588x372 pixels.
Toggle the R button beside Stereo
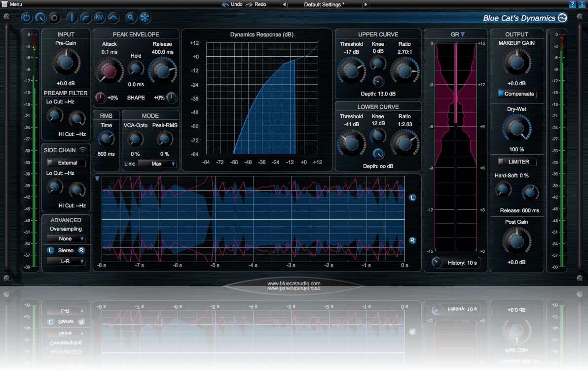tap(81, 250)
